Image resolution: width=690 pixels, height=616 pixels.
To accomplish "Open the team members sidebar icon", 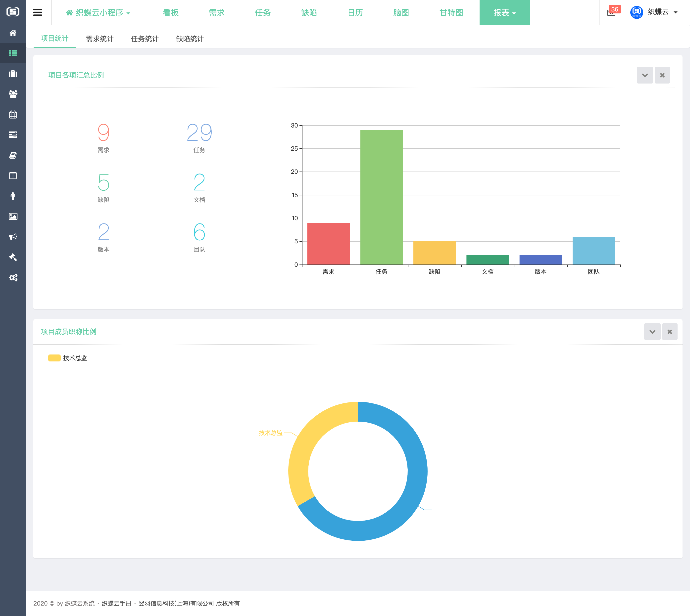I will point(13,94).
